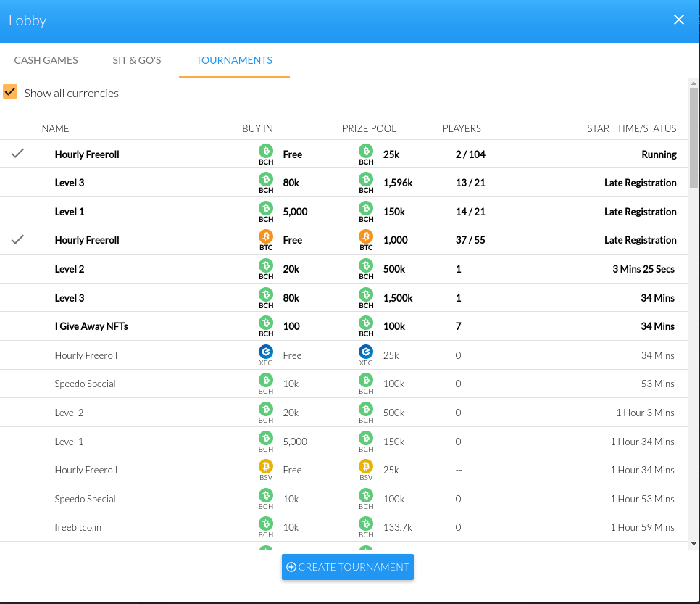
Task: Close the Lobby dialog
Action: (x=678, y=20)
